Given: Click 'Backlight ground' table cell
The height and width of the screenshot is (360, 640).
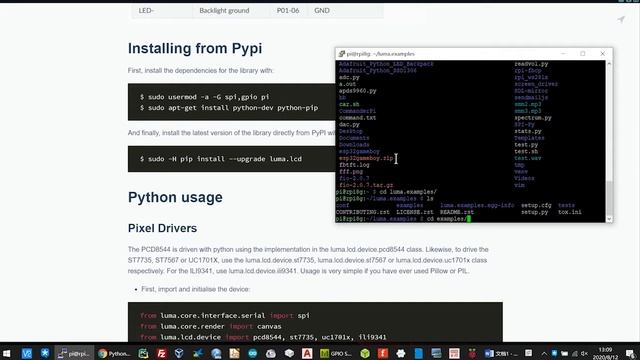Looking at the screenshot, I should click(x=224, y=11).
